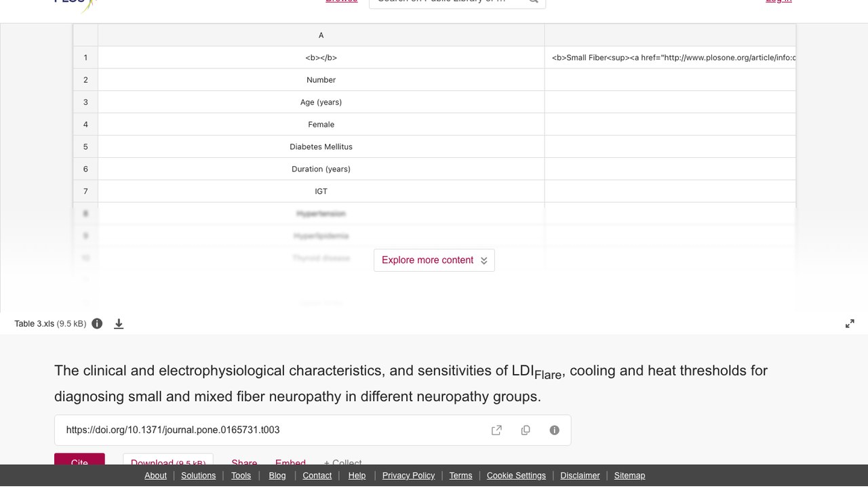Image resolution: width=868 pixels, height=488 pixels.
Task: Open the fullscreen view of the table
Action: 850,324
